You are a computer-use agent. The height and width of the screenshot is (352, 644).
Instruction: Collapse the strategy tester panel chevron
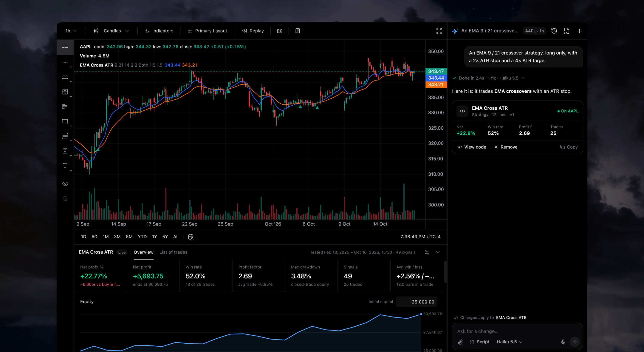pos(438,252)
